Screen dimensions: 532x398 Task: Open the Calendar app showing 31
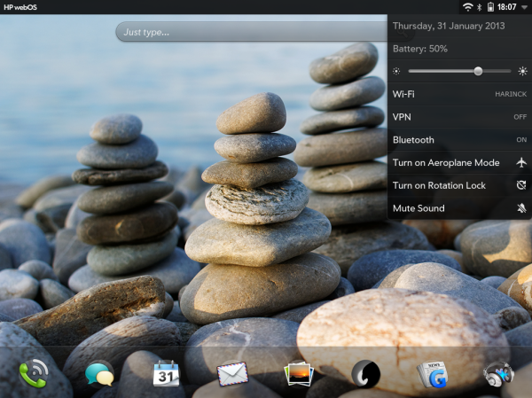(x=166, y=373)
